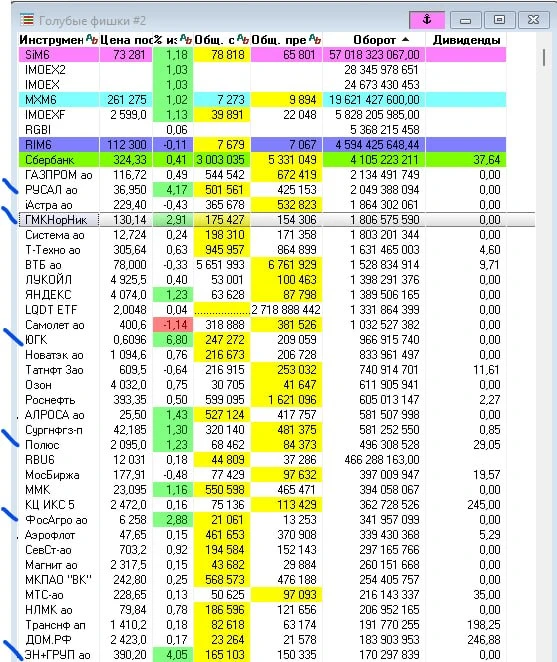Select the ЮГК instrument row
This screenshot has width=557, height=662.
262,340
